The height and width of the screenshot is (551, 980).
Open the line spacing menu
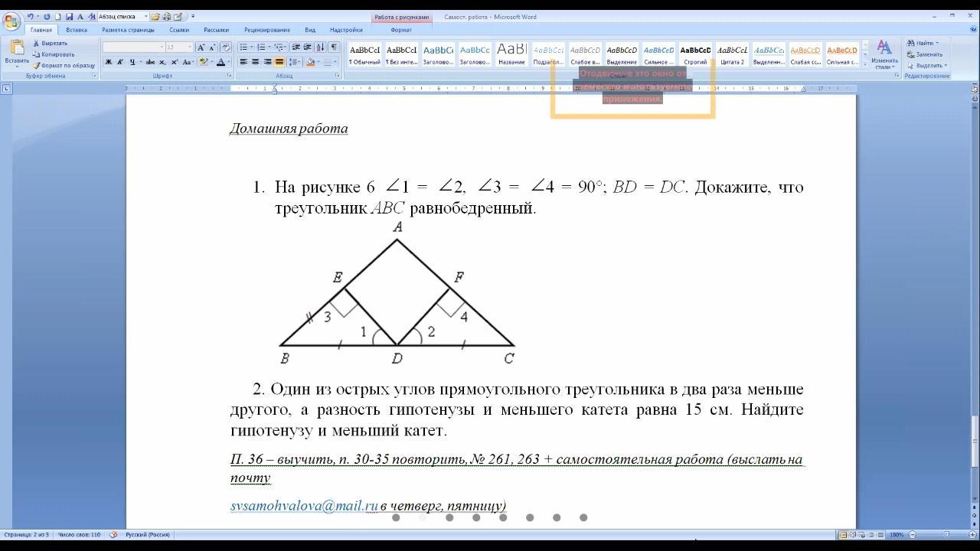296,62
